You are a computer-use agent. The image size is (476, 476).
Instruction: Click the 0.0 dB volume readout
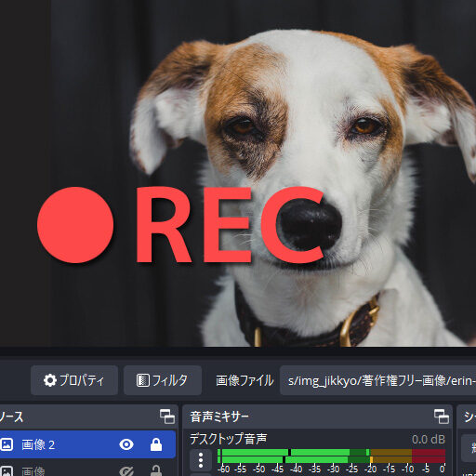pos(429,439)
